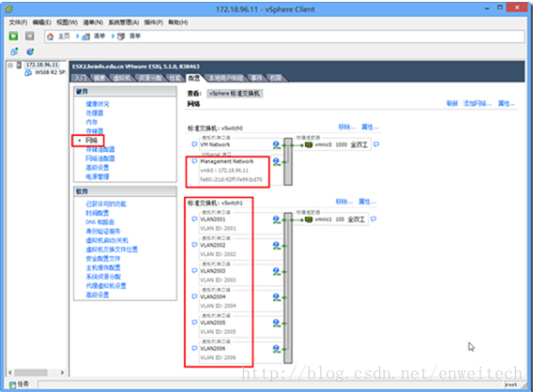533x392 pixels.
Task: Click vmnic1 info bubble icon
Action: 373,219
